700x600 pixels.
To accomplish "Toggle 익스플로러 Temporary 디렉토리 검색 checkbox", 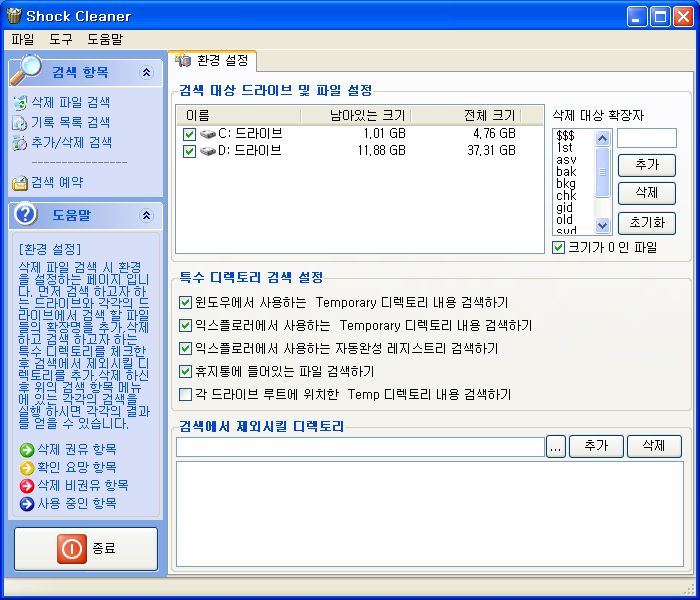I will tap(185, 325).
